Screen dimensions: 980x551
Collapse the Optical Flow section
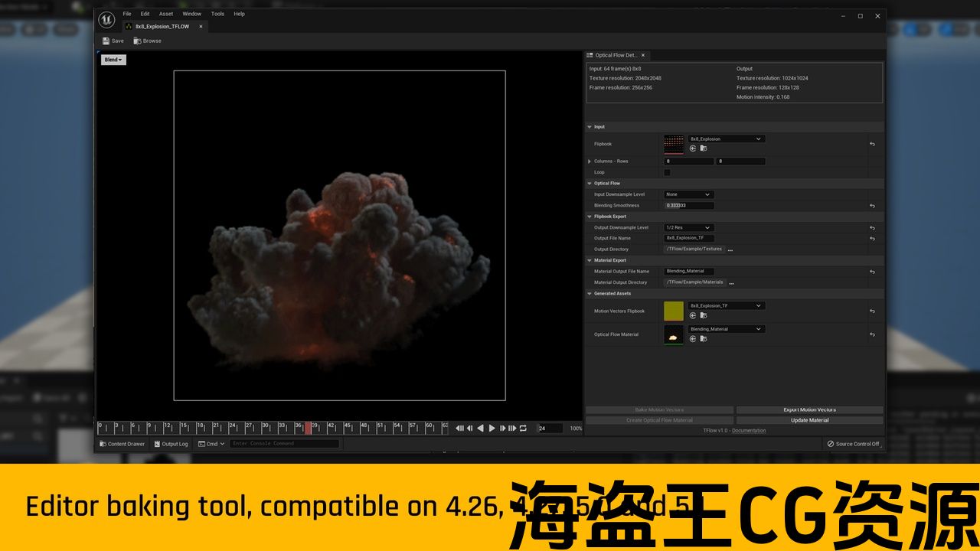[x=590, y=184]
